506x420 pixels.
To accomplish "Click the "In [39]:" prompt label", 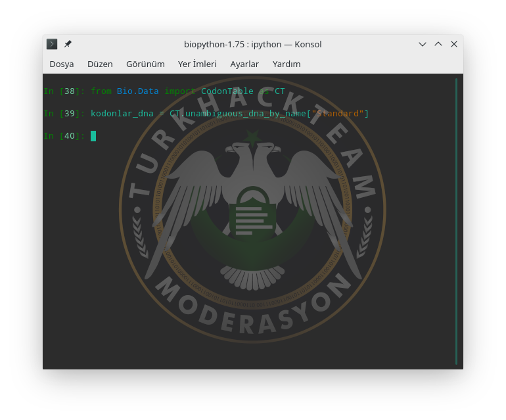I will point(64,114).
